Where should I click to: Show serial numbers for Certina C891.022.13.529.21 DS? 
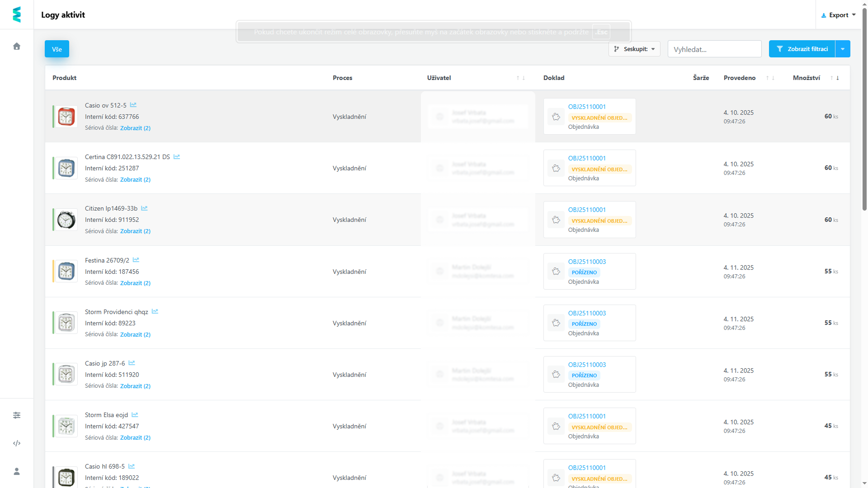pyautogui.click(x=135, y=179)
